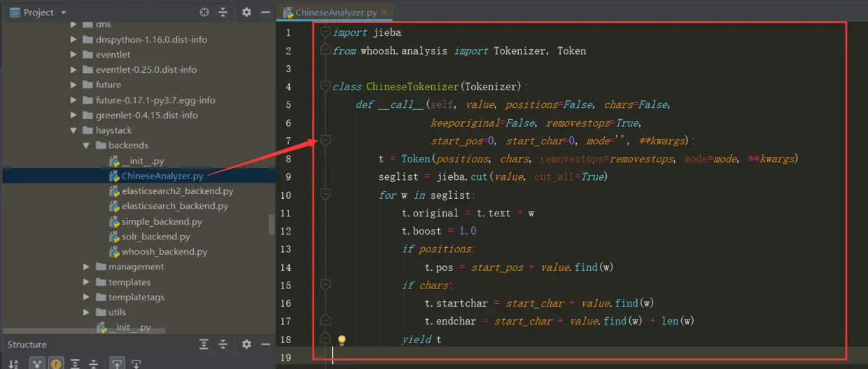Click Python file icon of simple_backend.py
Viewport: 868px width, 369px height.
(115, 222)
